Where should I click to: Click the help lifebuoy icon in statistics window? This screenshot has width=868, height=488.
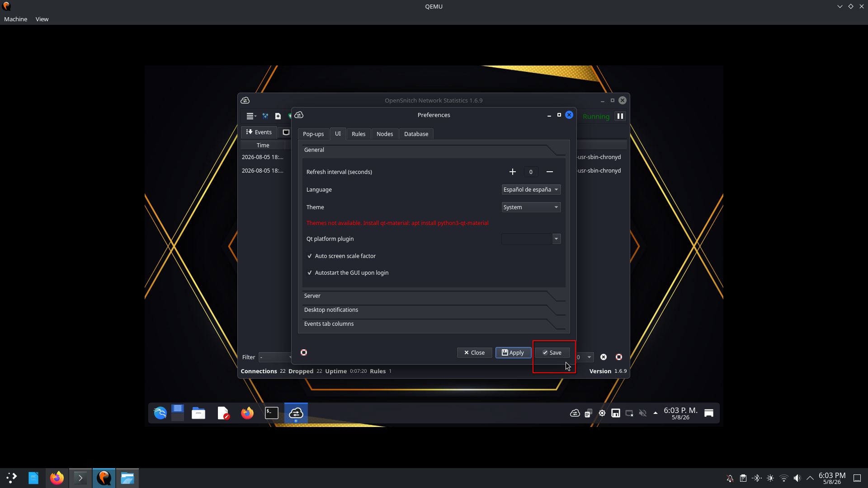619,357
